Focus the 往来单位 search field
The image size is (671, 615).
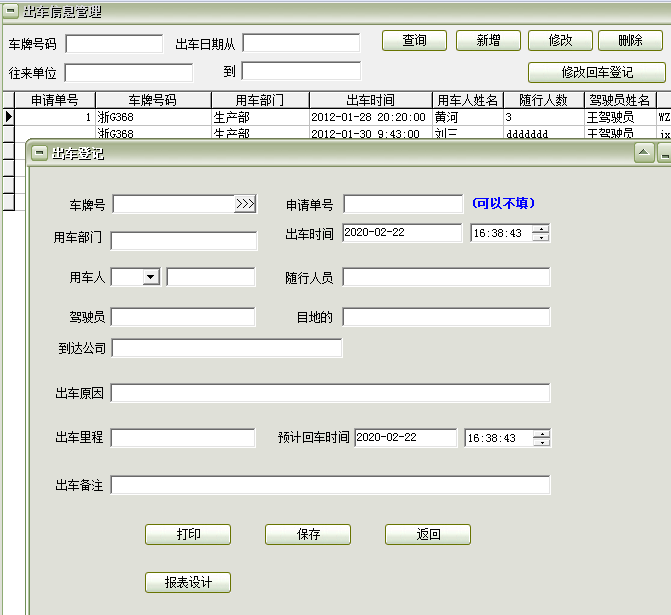tap(129, 73)
